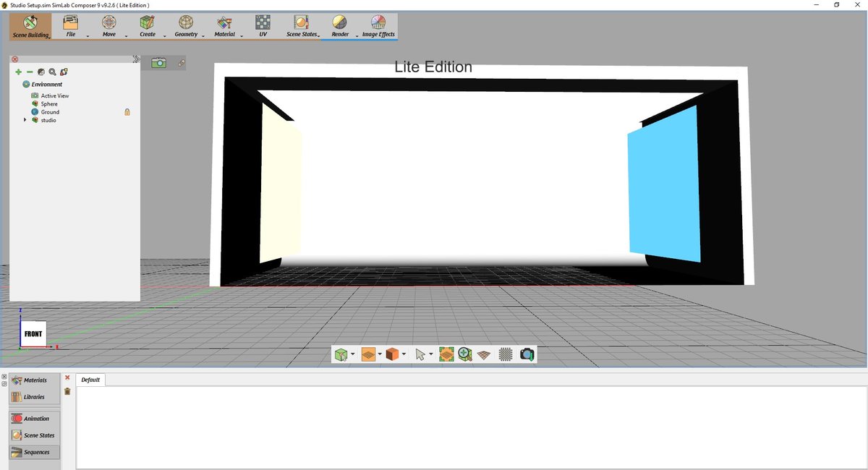Toggle the ground grid display icon
The height and width of the screenshot is (470, 868).
point(485,354)
